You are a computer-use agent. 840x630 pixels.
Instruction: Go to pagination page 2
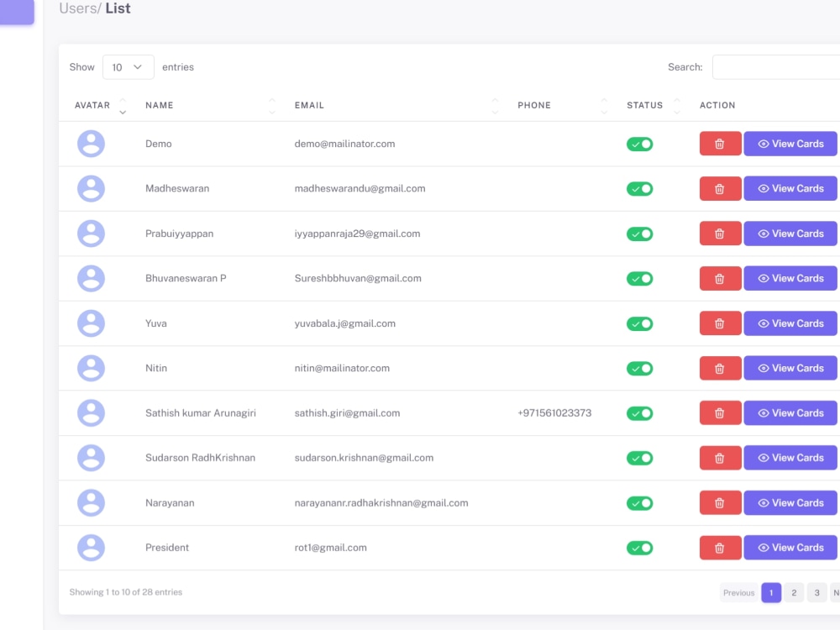pyautogui.click(x=794, y=592)
